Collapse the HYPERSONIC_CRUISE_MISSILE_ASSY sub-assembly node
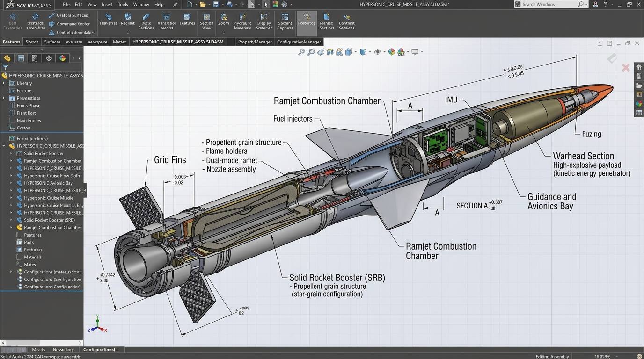 tap(4, 146)
